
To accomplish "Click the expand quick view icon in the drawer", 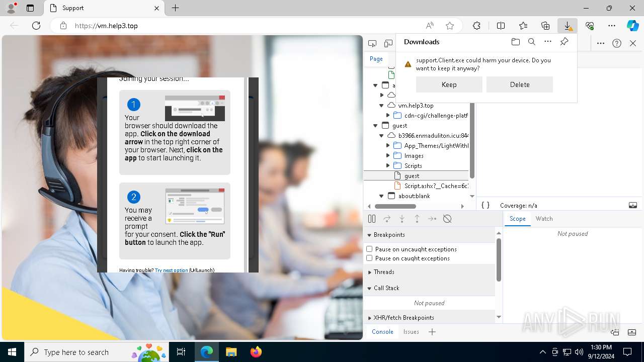I will (632, 332).
